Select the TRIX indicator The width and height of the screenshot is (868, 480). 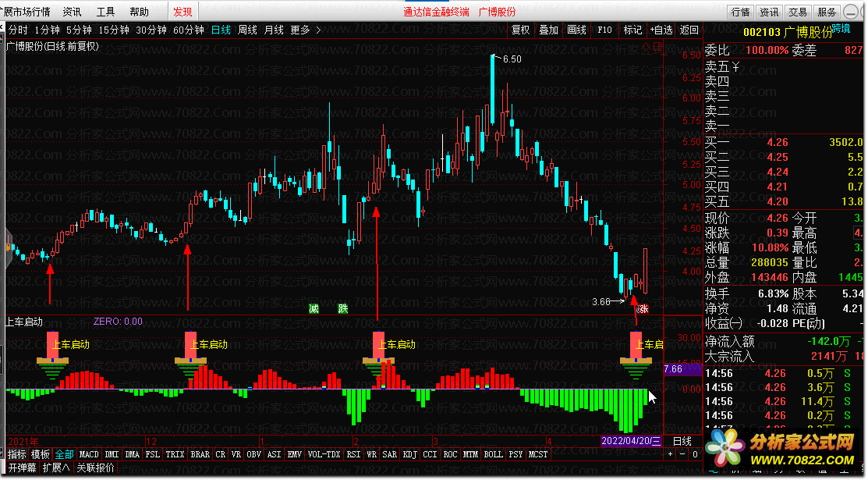(x=175, y=454)
